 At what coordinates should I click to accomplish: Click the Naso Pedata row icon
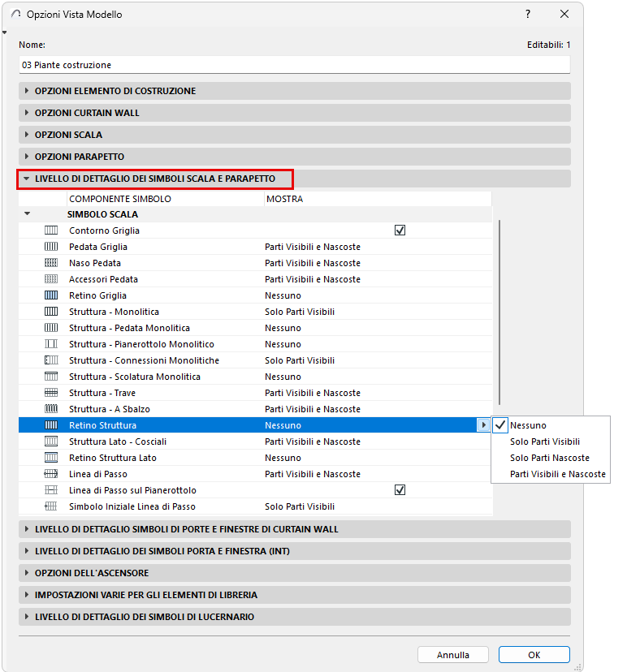51,263
